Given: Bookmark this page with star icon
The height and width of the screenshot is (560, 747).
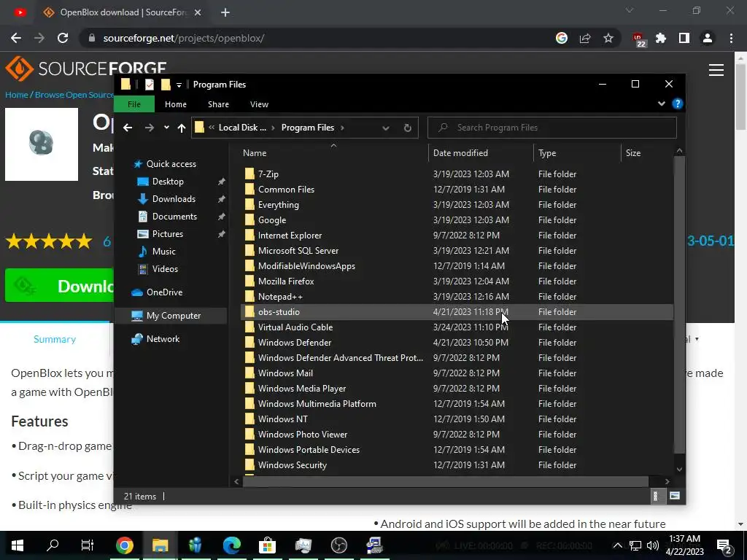Looking at the screenshot, I should tap(608, 38).
